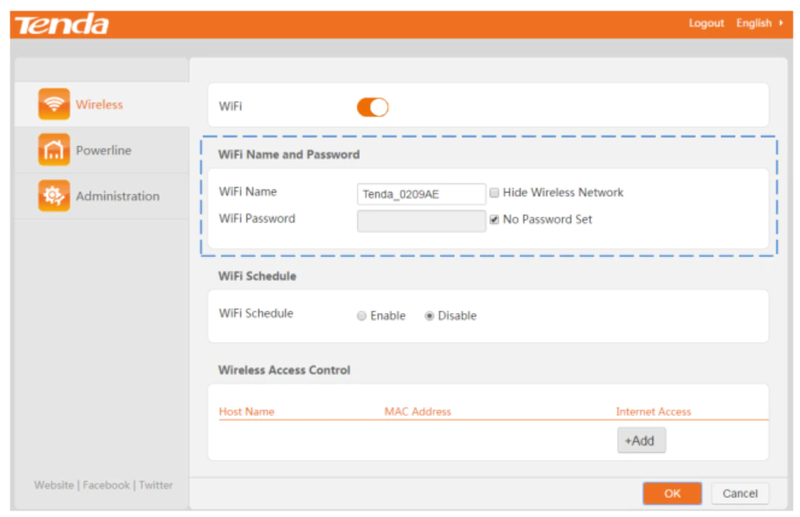The image size is (800, 517).
Task: Switch to the Powerline tab
Action: coord(103,150)
